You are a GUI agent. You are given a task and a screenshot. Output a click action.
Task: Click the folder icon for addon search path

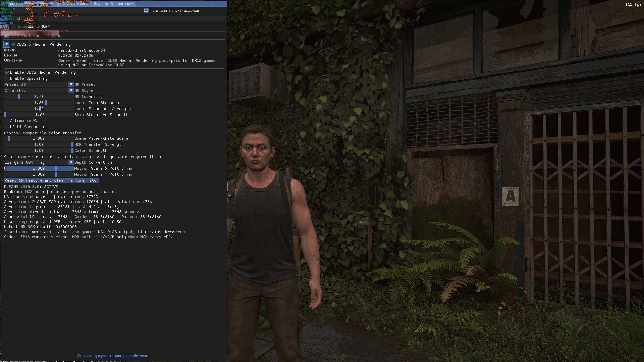pos(146,10)
